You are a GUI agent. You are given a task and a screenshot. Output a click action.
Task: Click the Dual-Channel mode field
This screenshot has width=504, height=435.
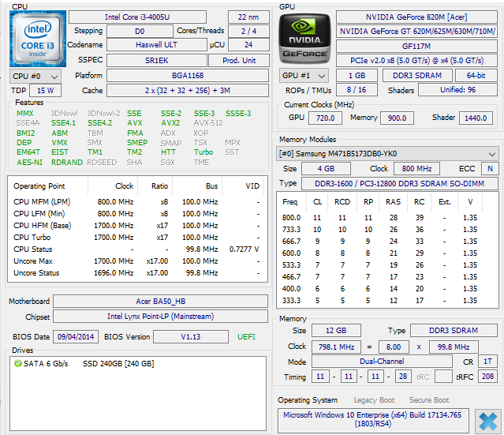[x=382, y=362]
